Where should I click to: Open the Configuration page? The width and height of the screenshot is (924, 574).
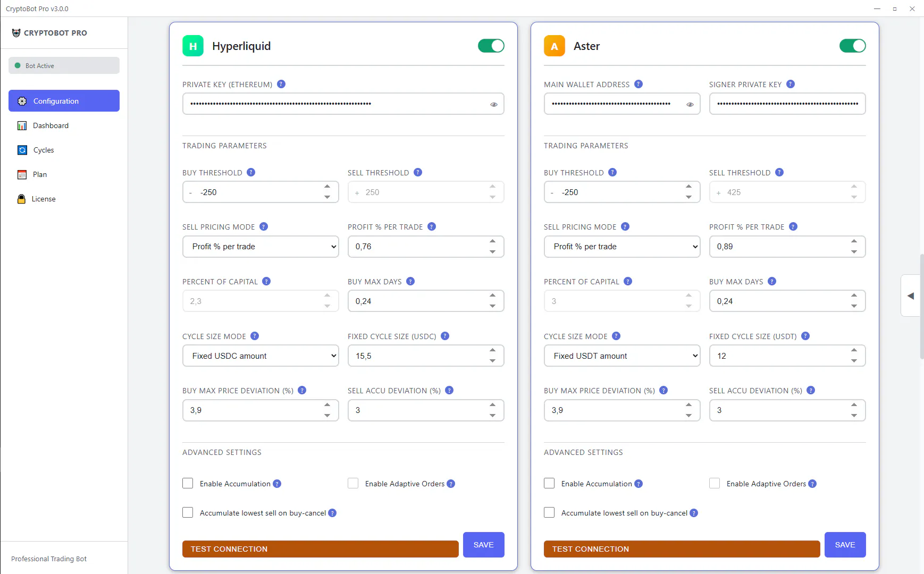coord(64,101)
